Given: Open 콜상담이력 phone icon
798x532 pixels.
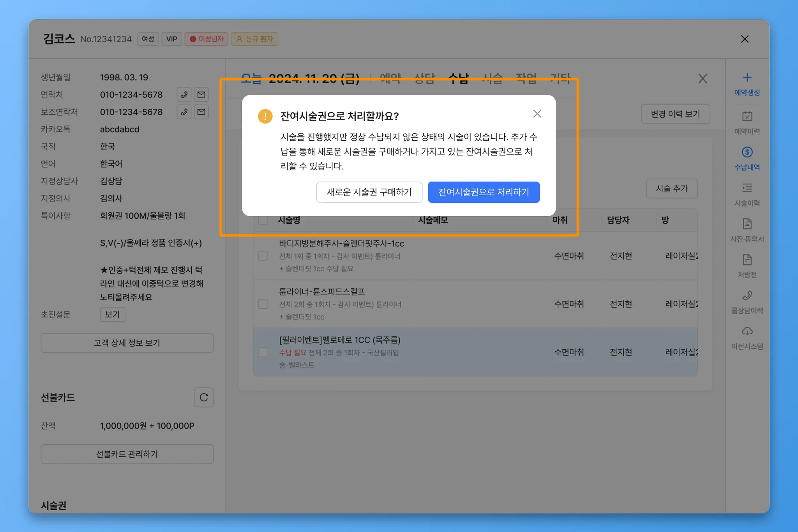Looking at the screenshot, I should click(x=747, y=296).
